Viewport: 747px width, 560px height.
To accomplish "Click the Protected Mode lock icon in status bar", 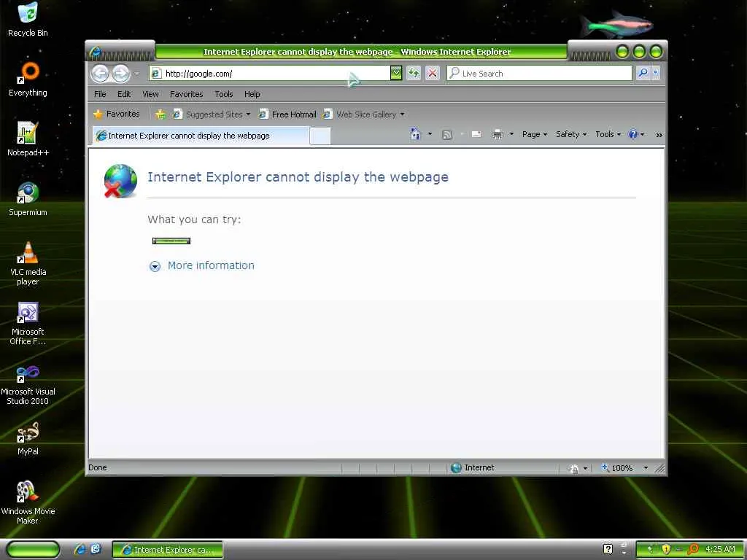I will click(574, 469).
